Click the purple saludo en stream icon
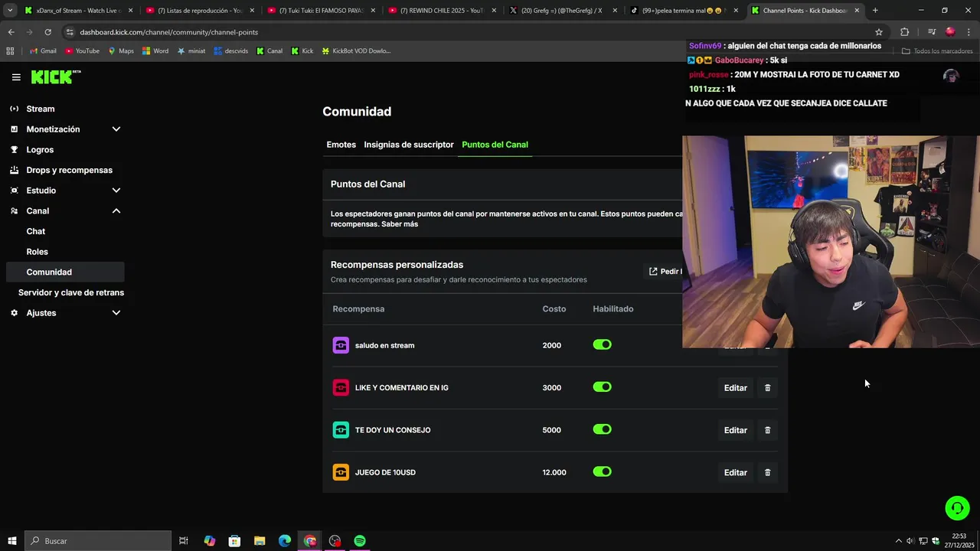This screenshot has width=980, height=551. [x=341, y=345]
